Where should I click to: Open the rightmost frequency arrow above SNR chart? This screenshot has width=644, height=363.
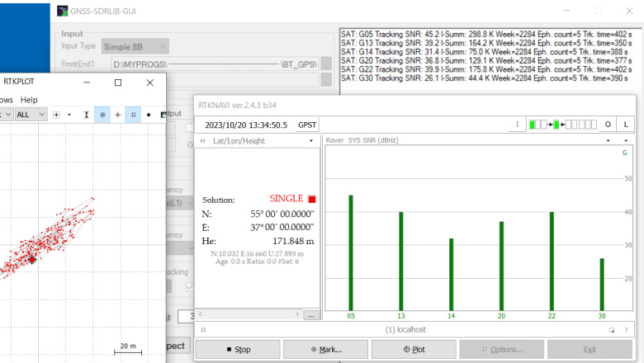626,141
